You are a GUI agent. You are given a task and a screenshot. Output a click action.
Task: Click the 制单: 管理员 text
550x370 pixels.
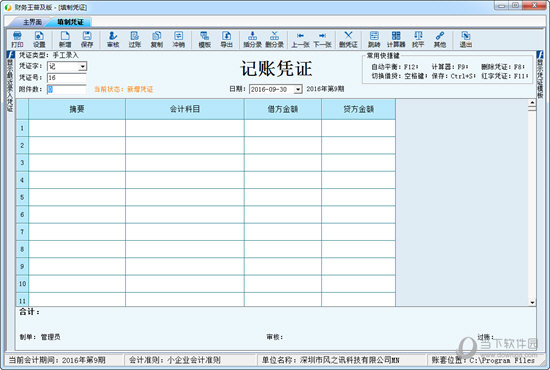tap(40, 337)
